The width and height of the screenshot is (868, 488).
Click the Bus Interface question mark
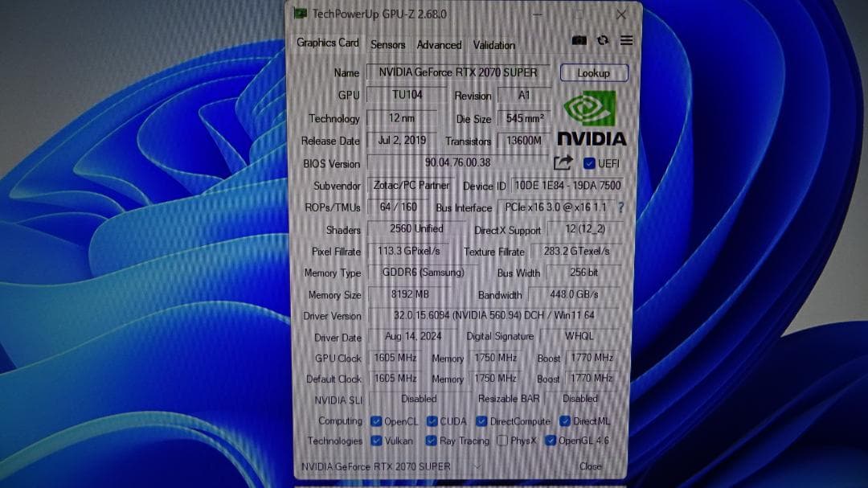(621, 207)
